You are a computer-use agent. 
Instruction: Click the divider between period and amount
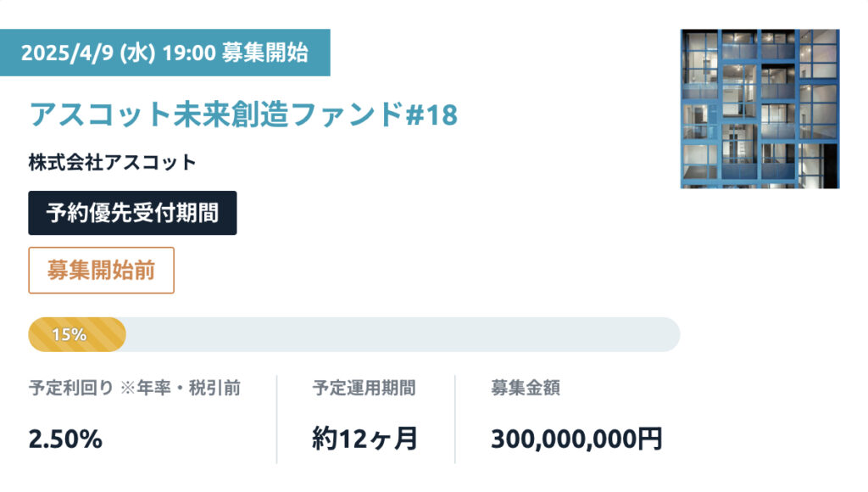(455, 419)
